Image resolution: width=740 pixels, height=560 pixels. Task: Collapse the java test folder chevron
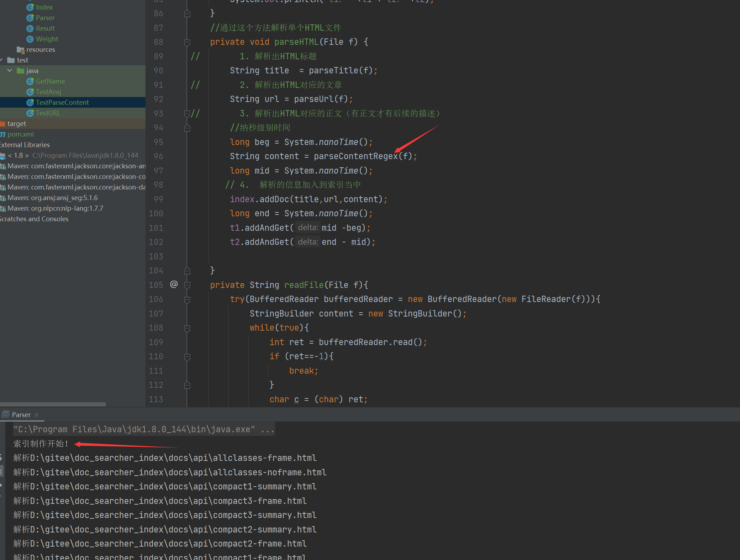coord(10,71)
